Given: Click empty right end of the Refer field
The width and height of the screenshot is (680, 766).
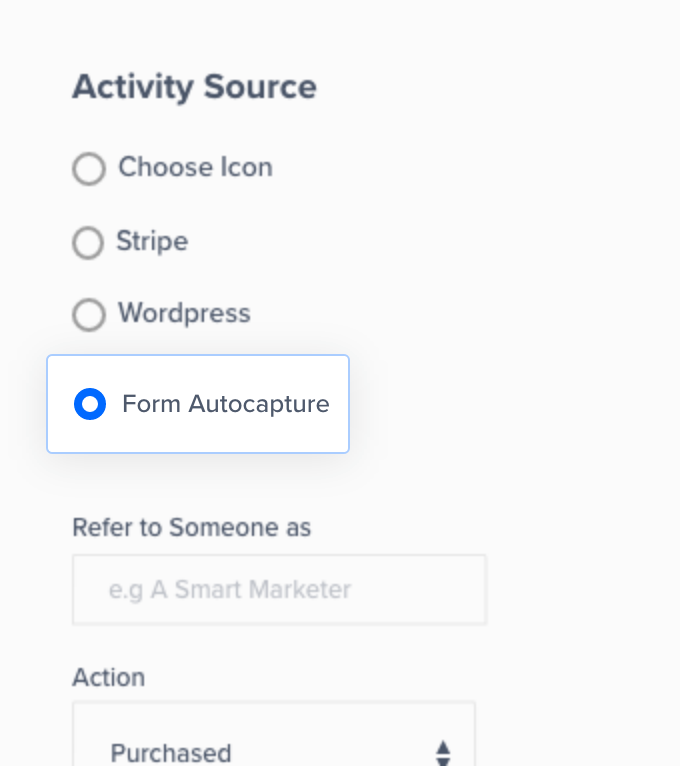Looking at the screenshot, I should 450,590.
